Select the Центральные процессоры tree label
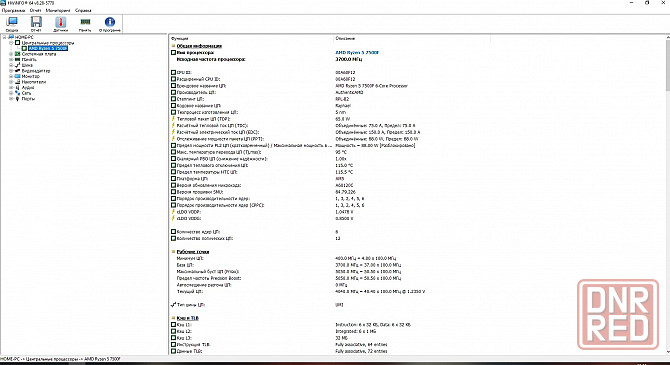The height and width of the screenshot is (365, 670). point(48,43)
